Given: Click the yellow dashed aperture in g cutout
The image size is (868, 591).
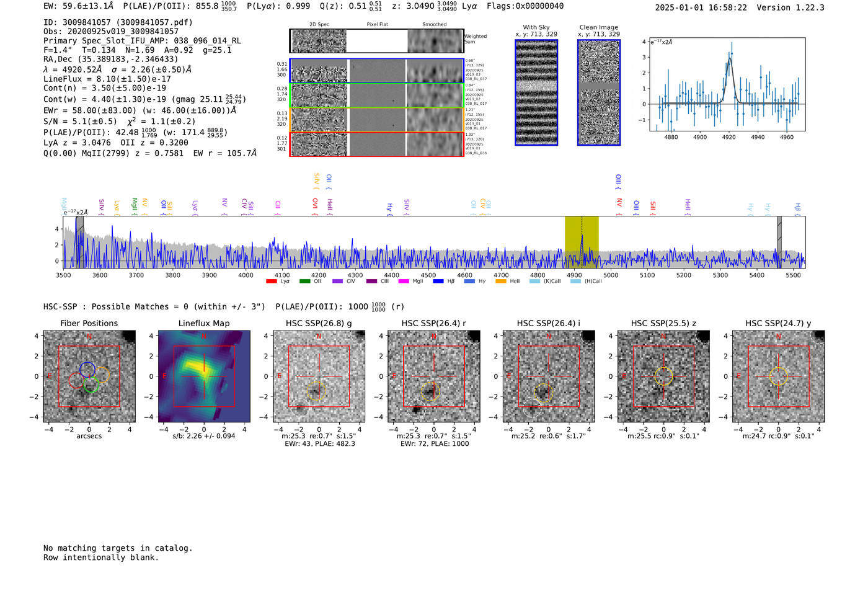Looking at the screenshot, I should tap(316, 391).
